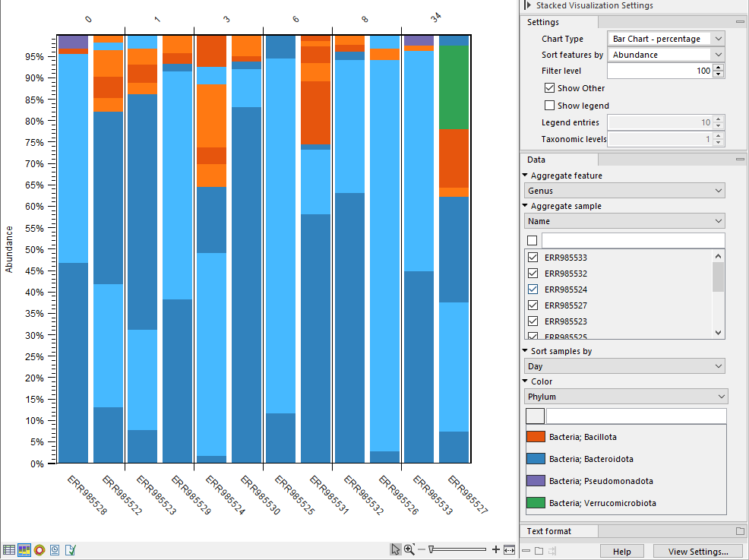Open the Sort samples by Day dropdown

624,366
